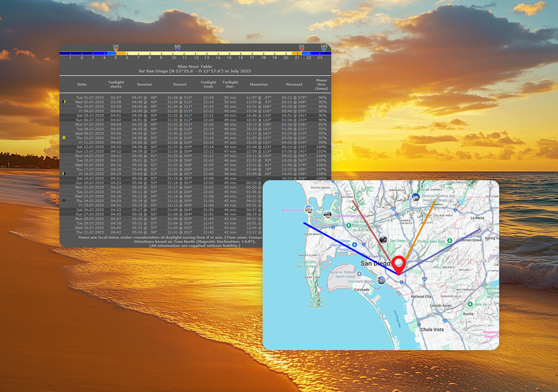This screenshot has height=392, width=558.
Task: Click the Twilight Dur. column header
Action: (231, 84)
